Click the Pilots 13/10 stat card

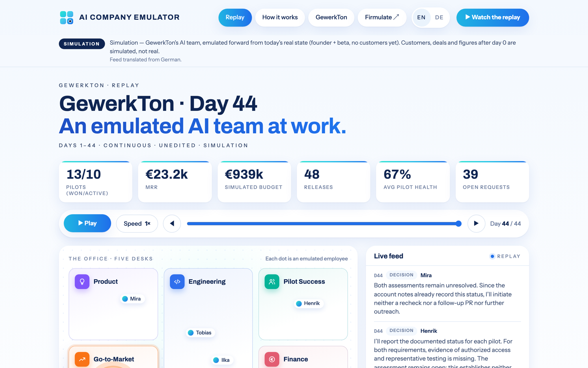[96, 182]
